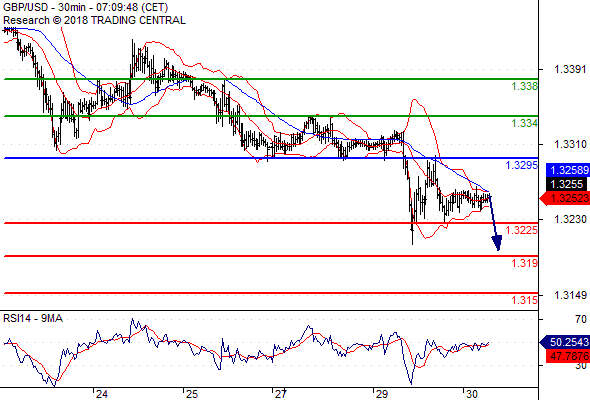
Task: Click the green 1.334 resistance label
Action: pos(524,123)
